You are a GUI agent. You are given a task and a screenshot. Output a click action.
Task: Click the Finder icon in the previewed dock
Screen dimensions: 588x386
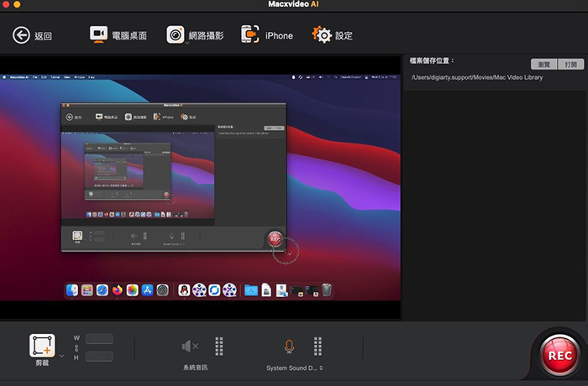click(x=72, y=290)
